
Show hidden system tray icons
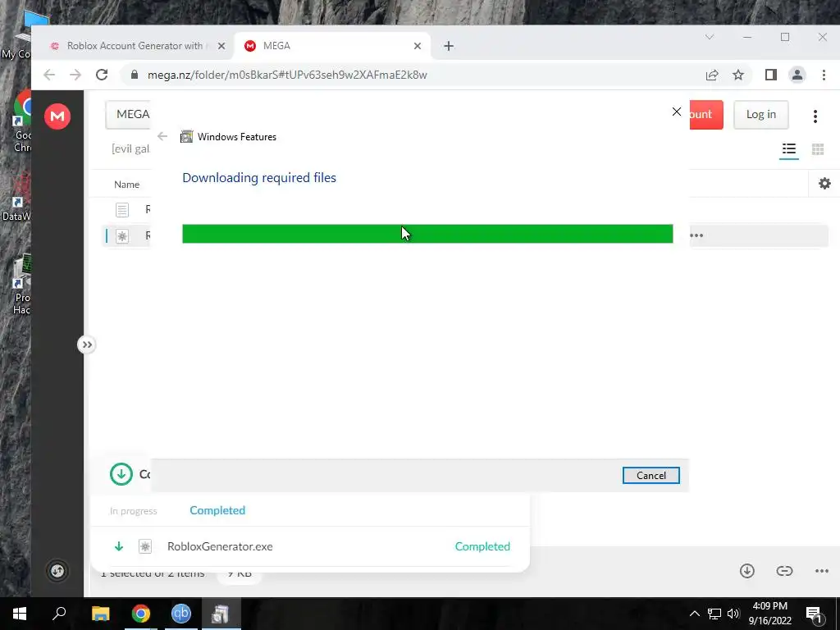[694, 614]
